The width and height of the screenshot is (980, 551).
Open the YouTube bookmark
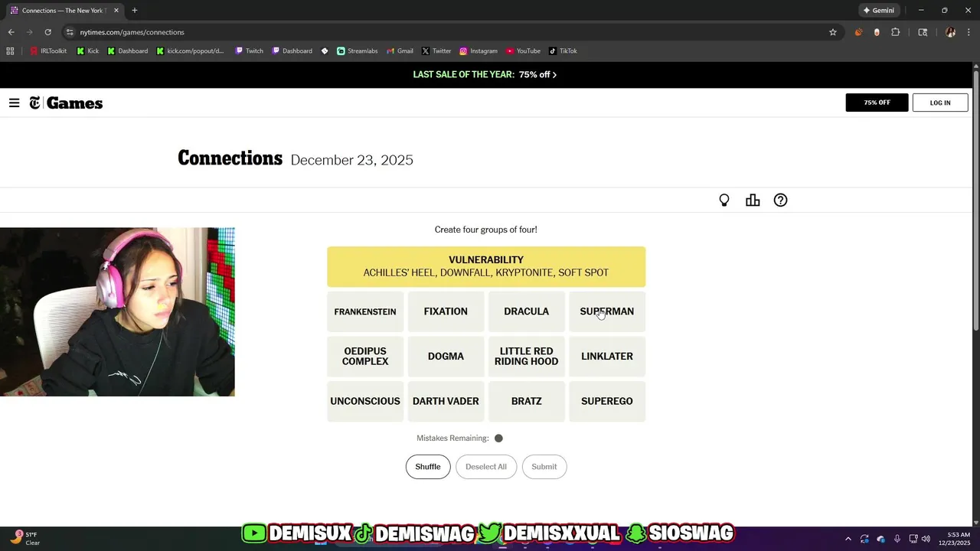point(523,51)
